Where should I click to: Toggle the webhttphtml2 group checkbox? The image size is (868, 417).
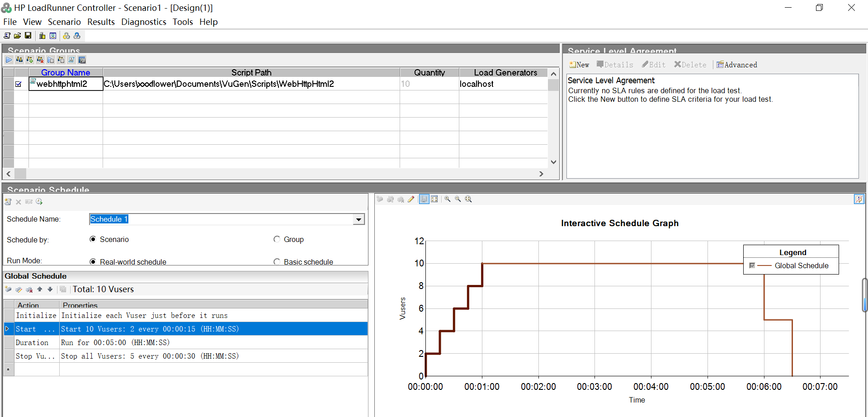click(x=19, y=84)
